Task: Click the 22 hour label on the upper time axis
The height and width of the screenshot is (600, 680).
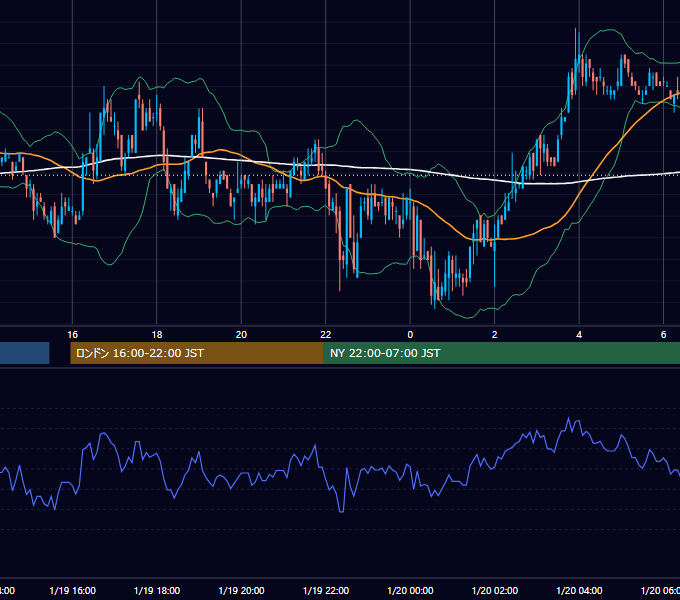Action: coord(326,335)
